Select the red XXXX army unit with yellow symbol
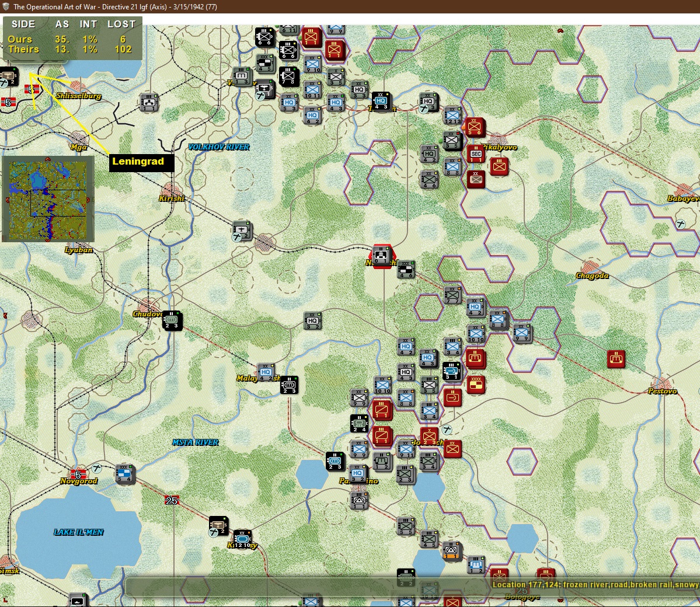 point(476,385)
